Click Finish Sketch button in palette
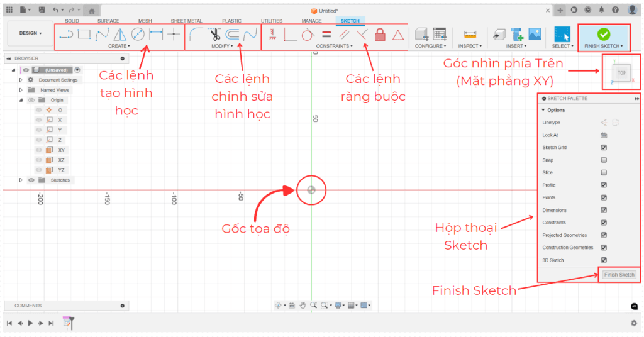 619,275
